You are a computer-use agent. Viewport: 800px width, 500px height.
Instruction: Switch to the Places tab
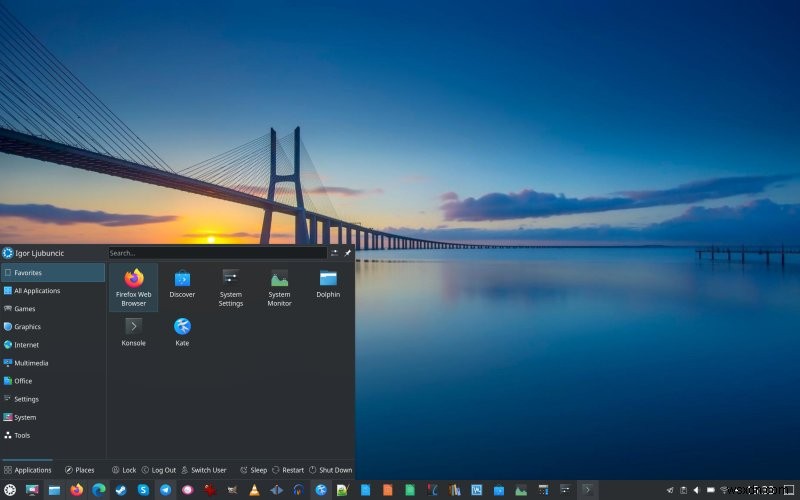[x=80, y=470]
